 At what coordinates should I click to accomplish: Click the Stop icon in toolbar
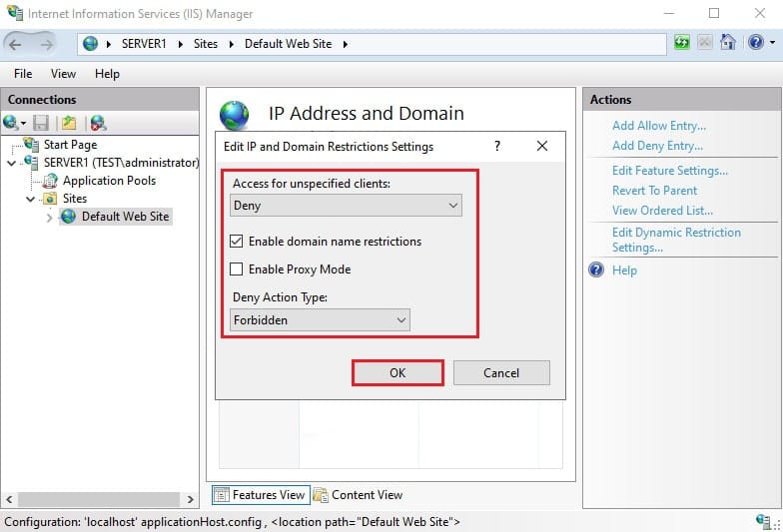click(705, 42)
